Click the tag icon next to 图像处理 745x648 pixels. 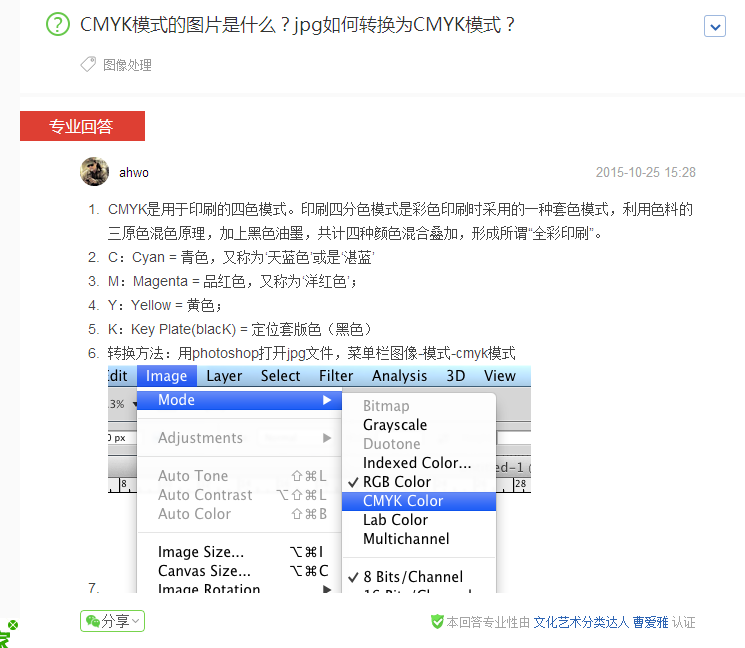(x=88, y=64)
